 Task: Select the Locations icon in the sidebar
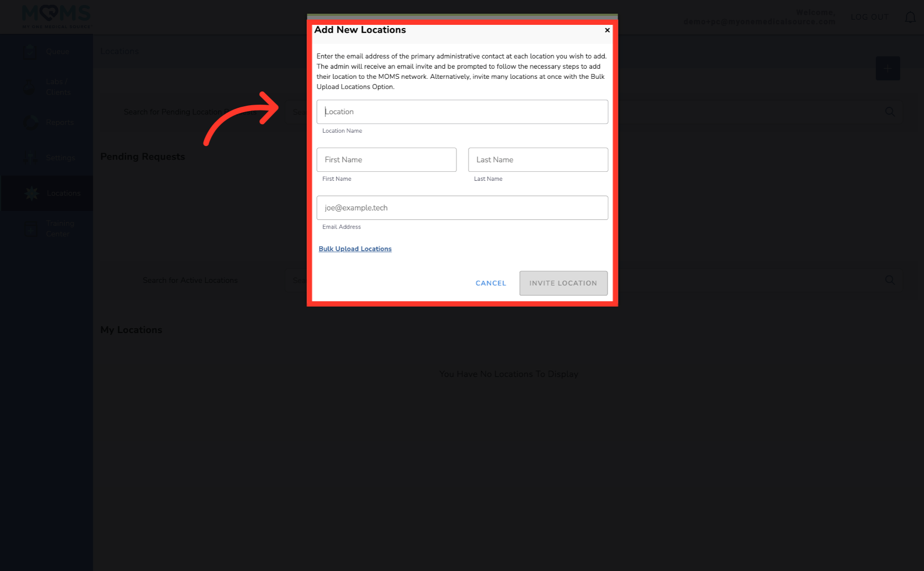30,194
